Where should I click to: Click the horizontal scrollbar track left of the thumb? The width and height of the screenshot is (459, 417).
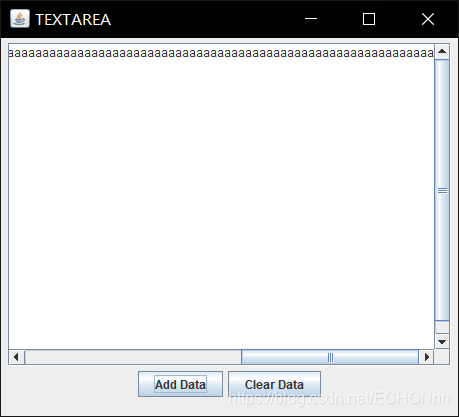pos(133,357)
